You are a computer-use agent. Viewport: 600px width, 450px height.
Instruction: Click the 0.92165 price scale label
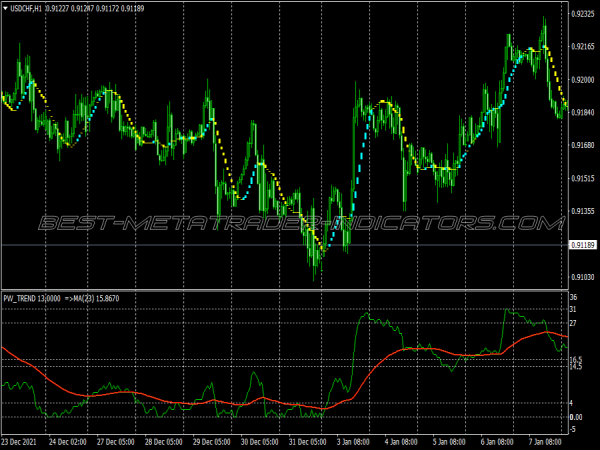coord(583,47)
